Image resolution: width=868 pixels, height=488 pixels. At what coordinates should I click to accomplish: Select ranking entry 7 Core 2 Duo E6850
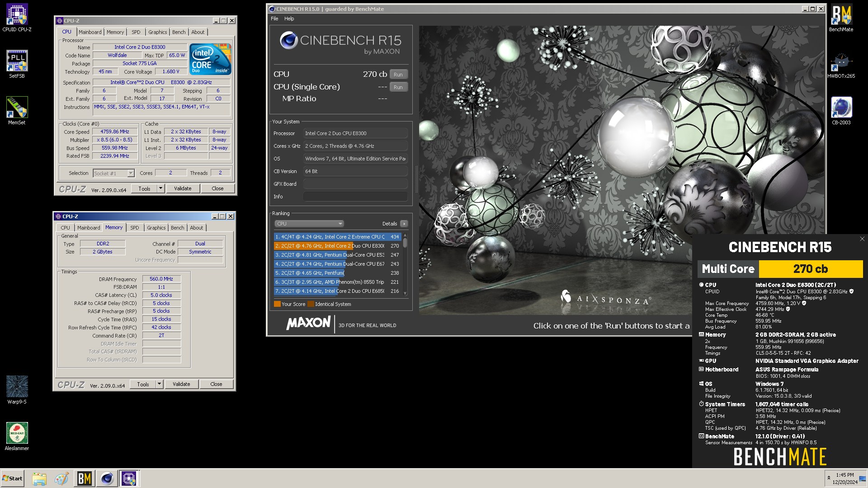click(337, 291)
